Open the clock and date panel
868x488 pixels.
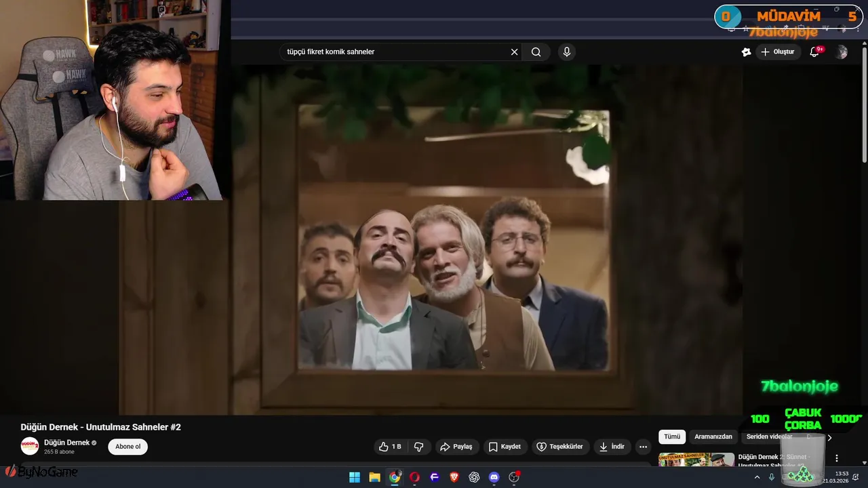[835, 477]
